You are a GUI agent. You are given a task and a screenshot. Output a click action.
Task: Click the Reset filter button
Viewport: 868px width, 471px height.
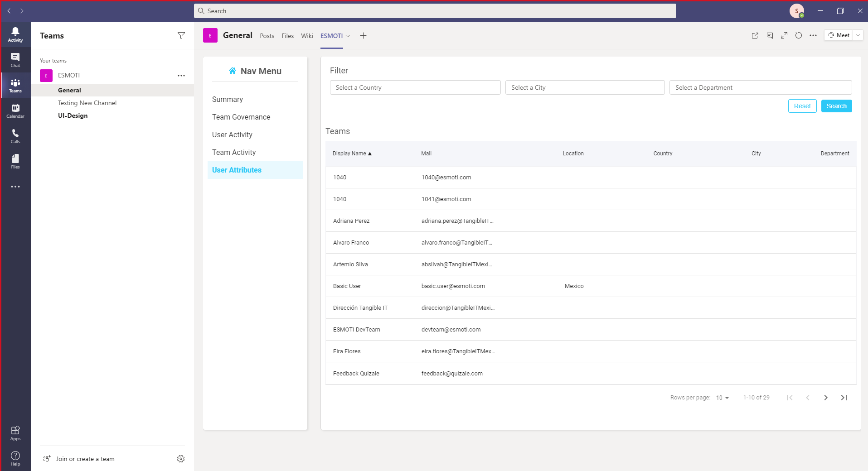pyautogui.click(x=802, y=106)
